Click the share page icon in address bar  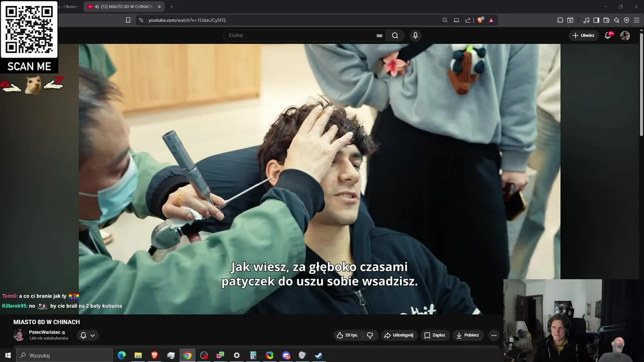coord(468,20)
